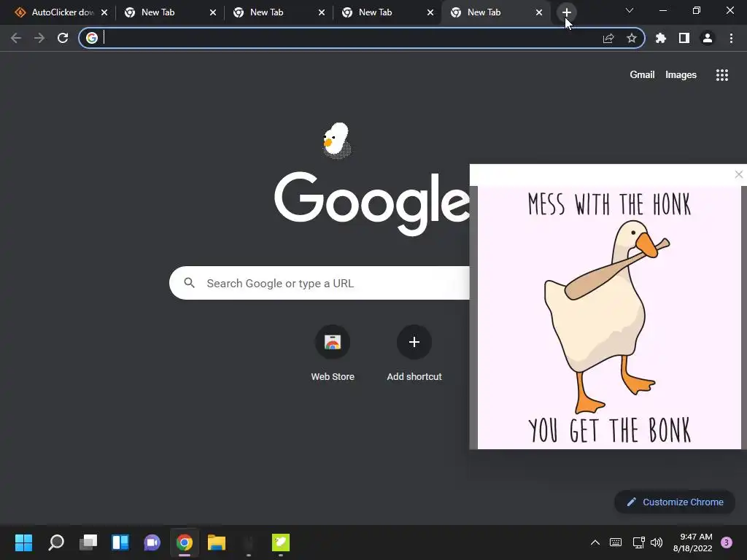747x560 pixels.
Task: Click the goose doodle above the Google logo
Action: pos(337,141)
